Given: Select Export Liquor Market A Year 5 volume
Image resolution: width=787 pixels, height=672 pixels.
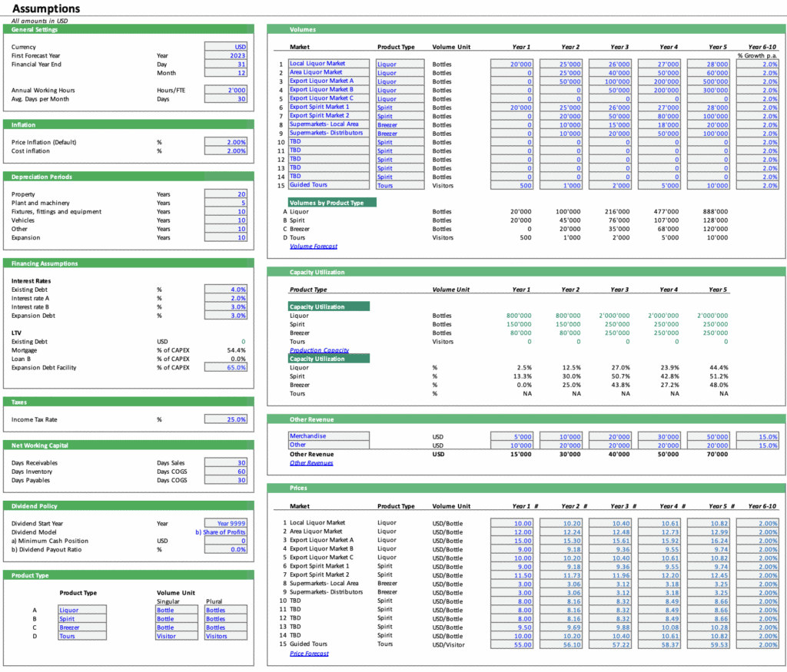Looking at the screenshot, I should (x=708, y=81).
